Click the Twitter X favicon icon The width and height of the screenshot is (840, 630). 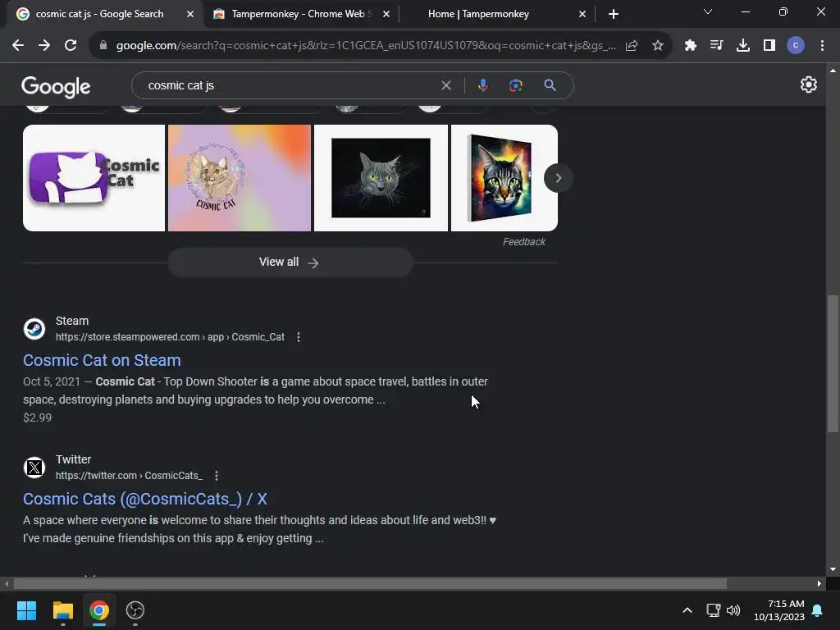pyautogui.click(x=34, y=468)
